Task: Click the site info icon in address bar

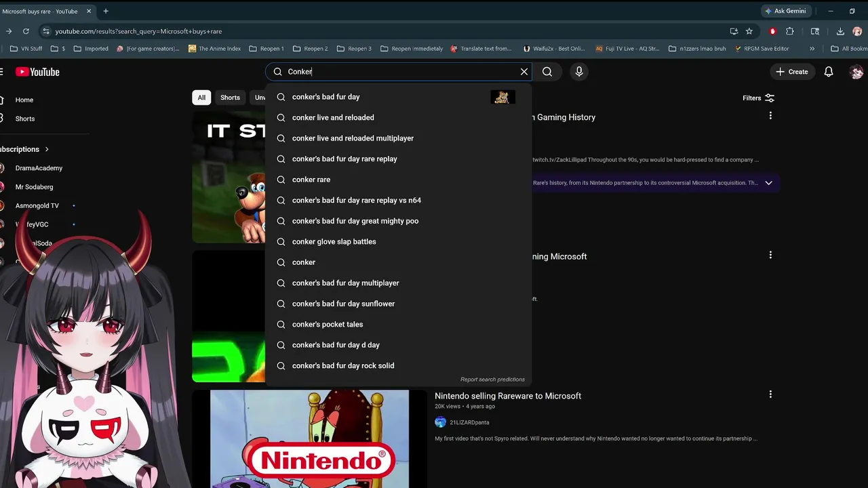Action: [45, 31]
